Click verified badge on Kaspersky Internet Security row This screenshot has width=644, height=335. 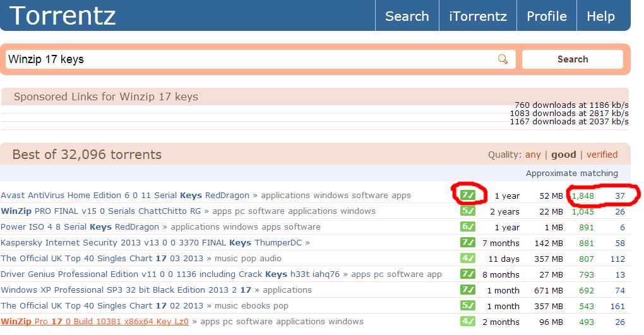pyautogui.click(x=468, y=243)
